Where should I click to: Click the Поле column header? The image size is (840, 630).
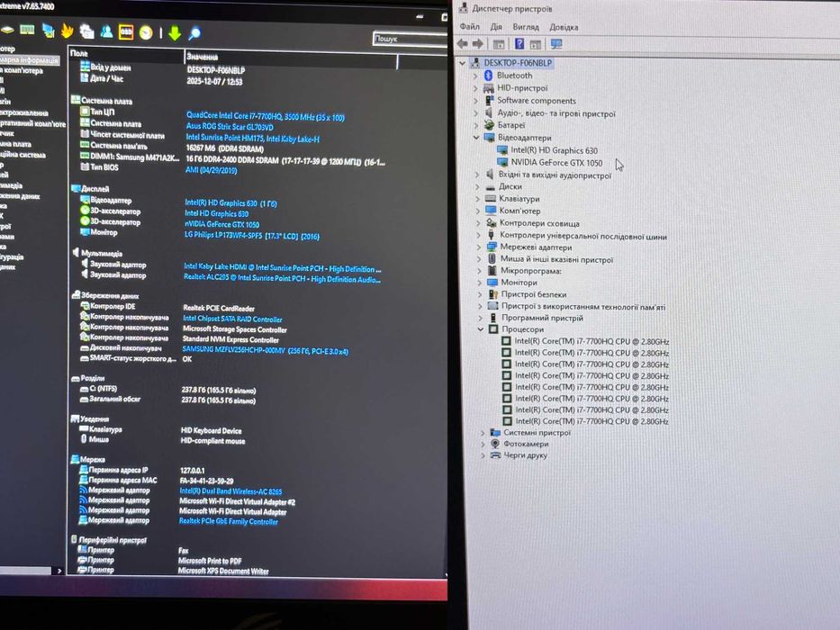[x=126, y=54]
